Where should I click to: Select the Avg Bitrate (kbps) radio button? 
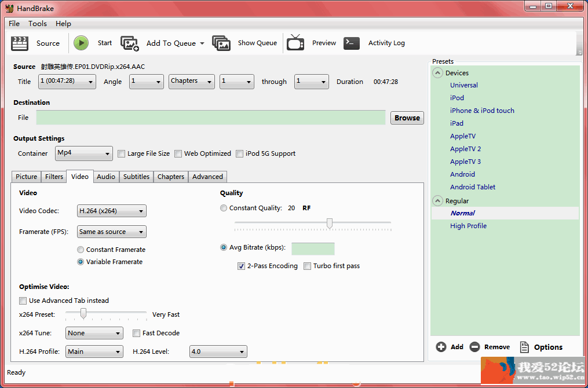tap(224, 247)
